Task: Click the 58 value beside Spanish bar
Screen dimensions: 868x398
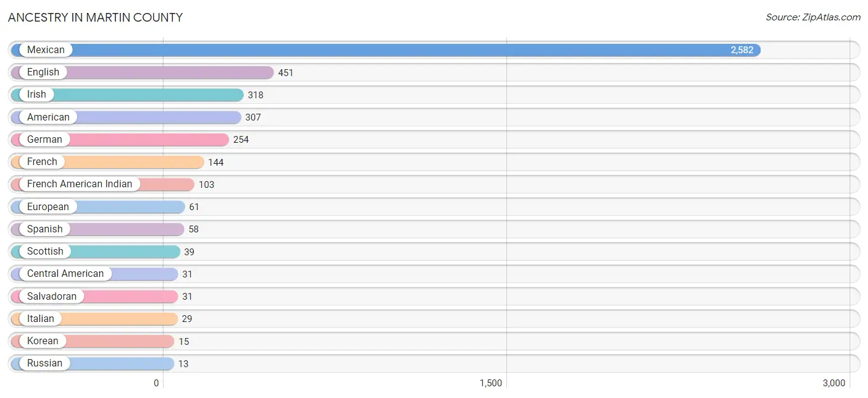Action: [x=194, y=229]
